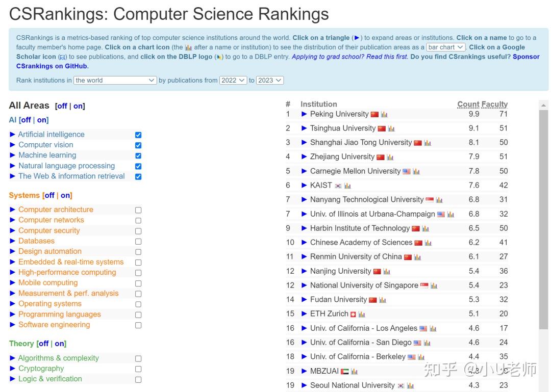
Task: Check the Cryptography checkbox
Action: pos(138,369)
